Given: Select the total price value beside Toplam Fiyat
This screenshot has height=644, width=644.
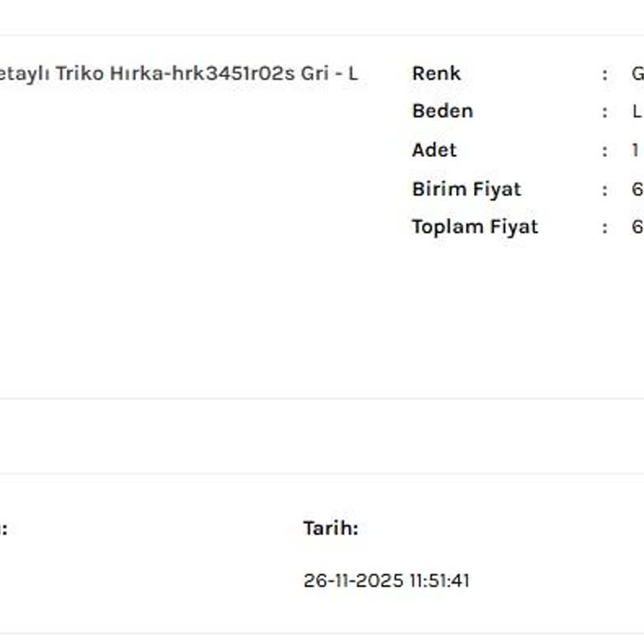Looking at the screenshot, I should coord(637,227).
